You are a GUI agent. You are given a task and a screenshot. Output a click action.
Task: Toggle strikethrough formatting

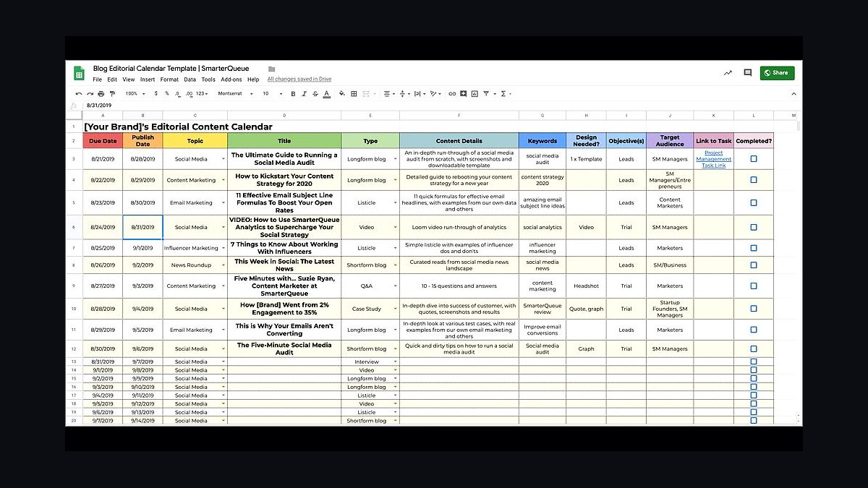(315, 93)
